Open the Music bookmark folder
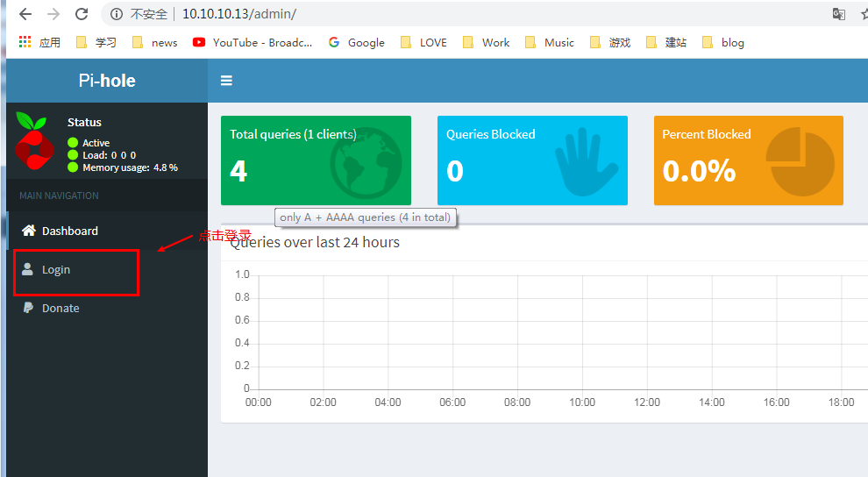 [549, 43]
